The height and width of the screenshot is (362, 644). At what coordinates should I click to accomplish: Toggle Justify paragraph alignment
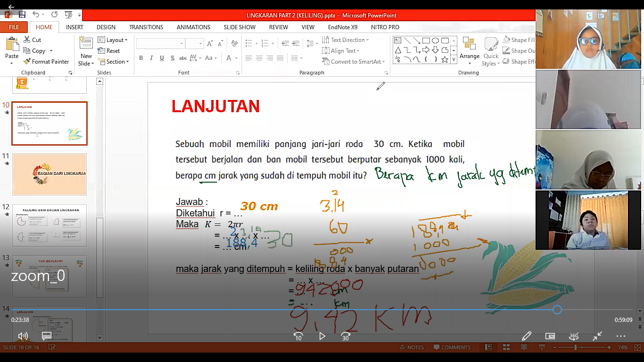(280, 58)
